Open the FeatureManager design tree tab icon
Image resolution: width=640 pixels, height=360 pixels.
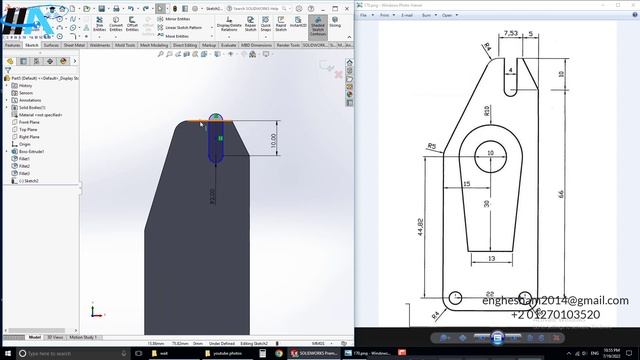click(10, 61)
